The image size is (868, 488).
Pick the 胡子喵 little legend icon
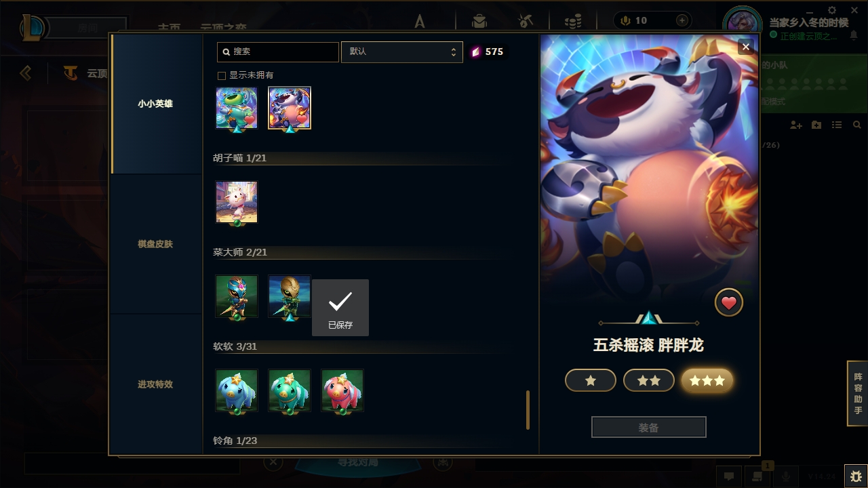pyautogui.click(x=237, y=202)
